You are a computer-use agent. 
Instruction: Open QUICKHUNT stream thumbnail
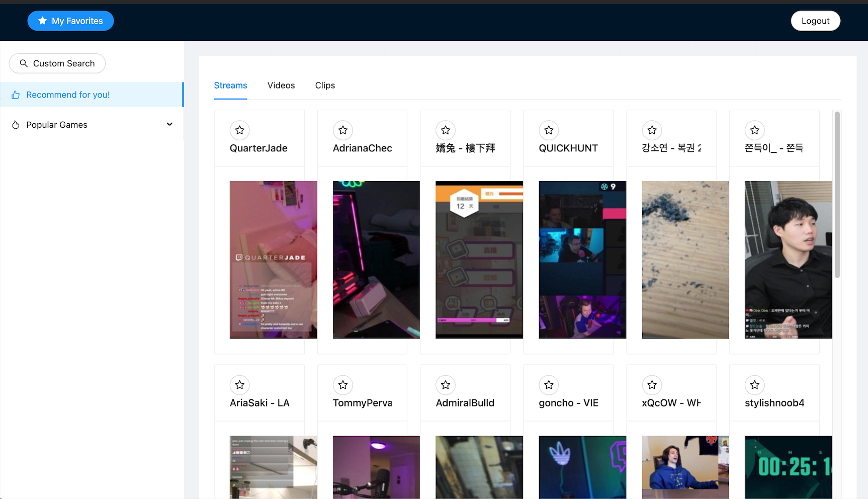[582, 260]
